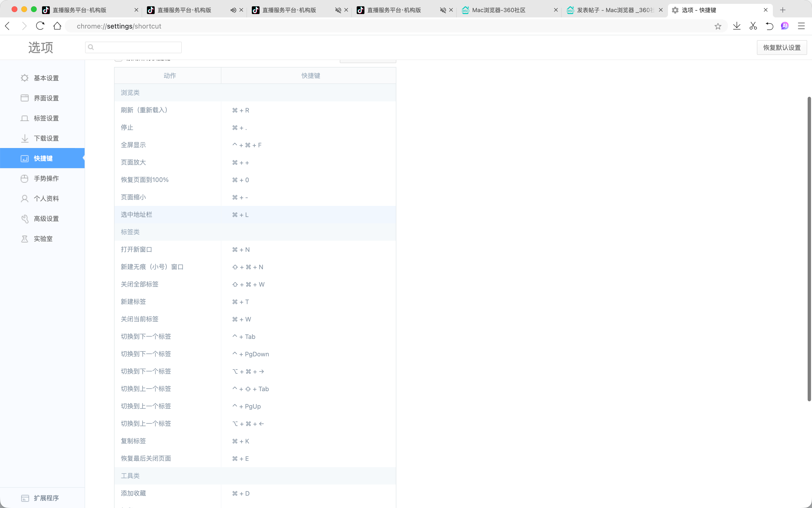
Task: Click the 复制标签 action label
Action: pos(133,441)
